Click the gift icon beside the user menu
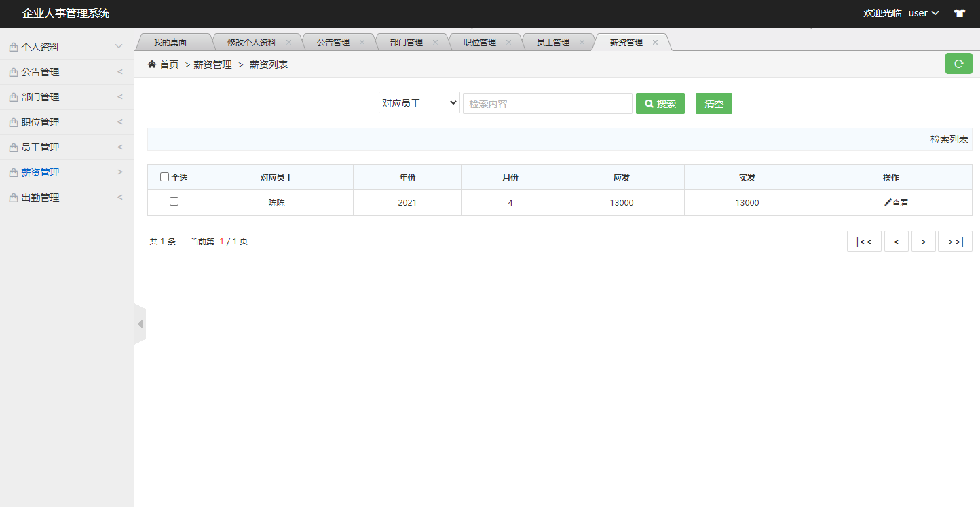The height and width of the screenshot is (507, 980). click(x=960, y=12)
